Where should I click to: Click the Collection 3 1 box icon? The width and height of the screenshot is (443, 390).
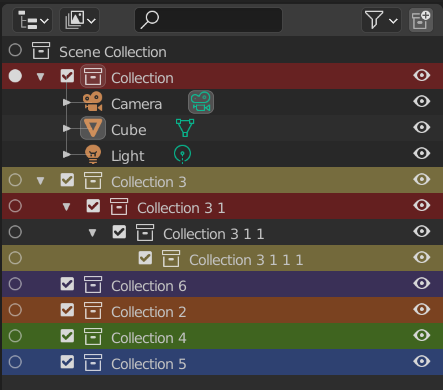point(119,206)
